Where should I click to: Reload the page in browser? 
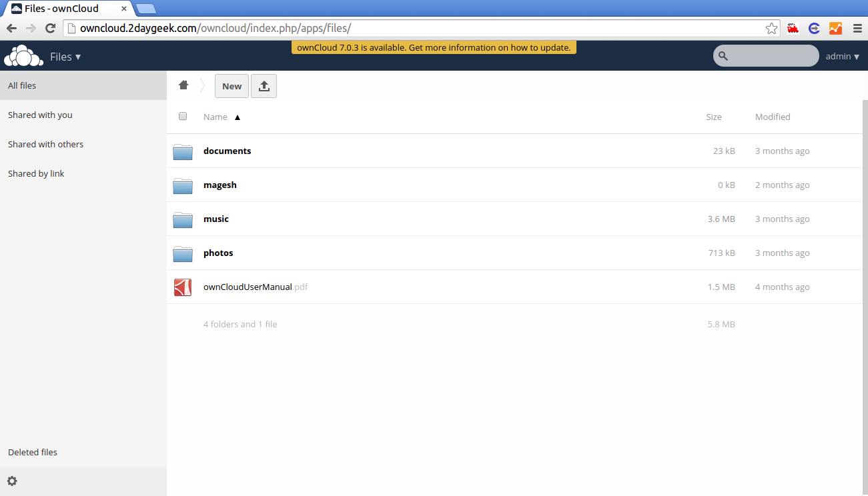(x=50, y=28)
